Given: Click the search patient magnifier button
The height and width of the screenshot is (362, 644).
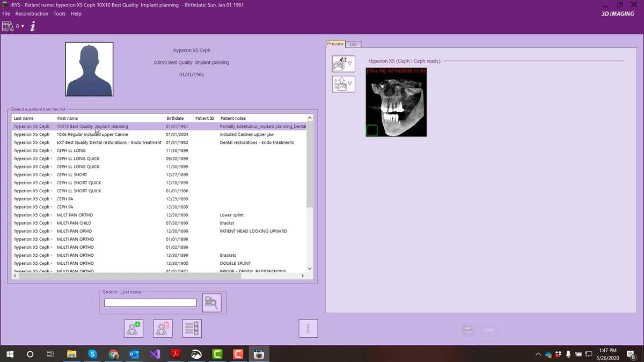Looking at the screenshot, I should (x=211, y=303).
